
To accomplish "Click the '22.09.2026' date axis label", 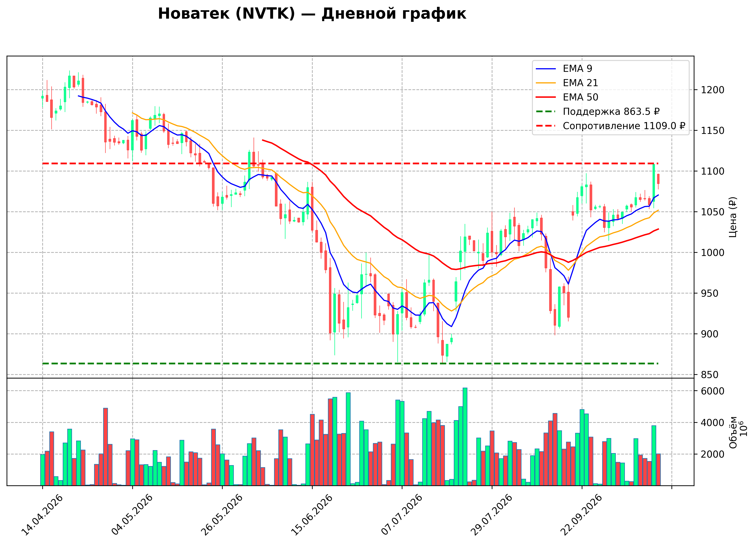I will [x=581, y=515].
